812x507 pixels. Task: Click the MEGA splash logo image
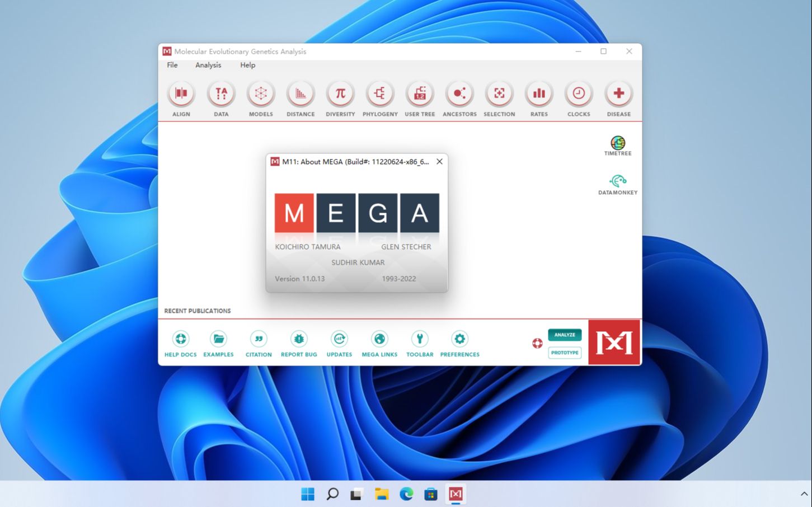(x=357, y=213)
